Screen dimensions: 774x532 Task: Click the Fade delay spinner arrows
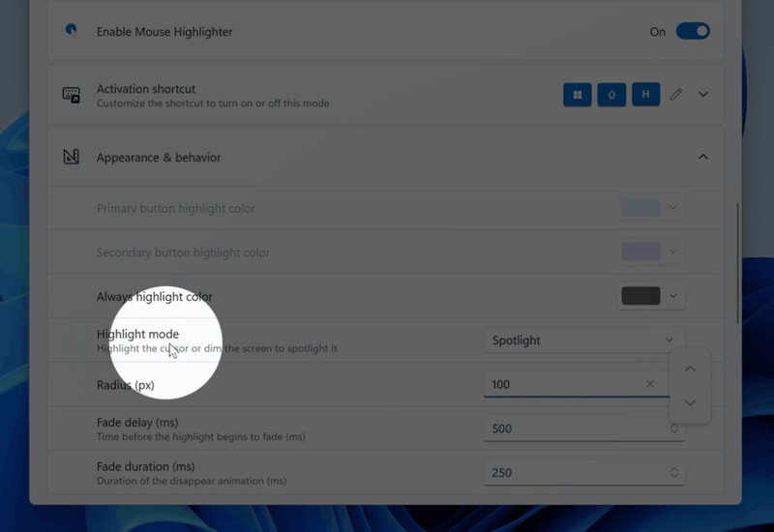(x=673, y=429)
